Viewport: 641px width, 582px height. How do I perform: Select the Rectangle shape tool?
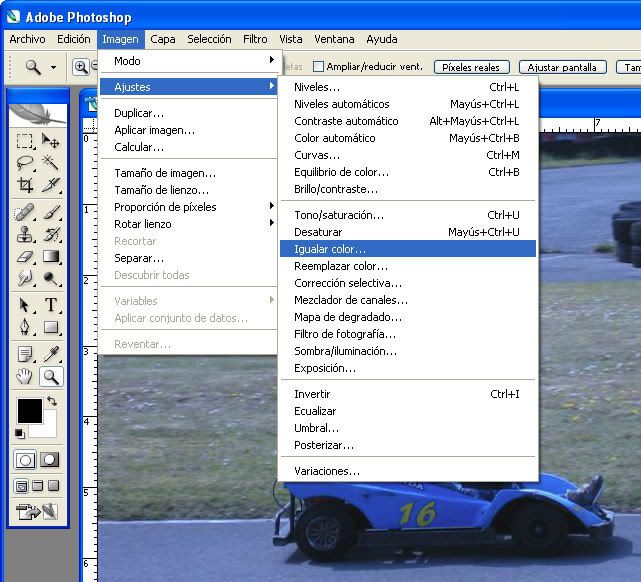point(51,327)
